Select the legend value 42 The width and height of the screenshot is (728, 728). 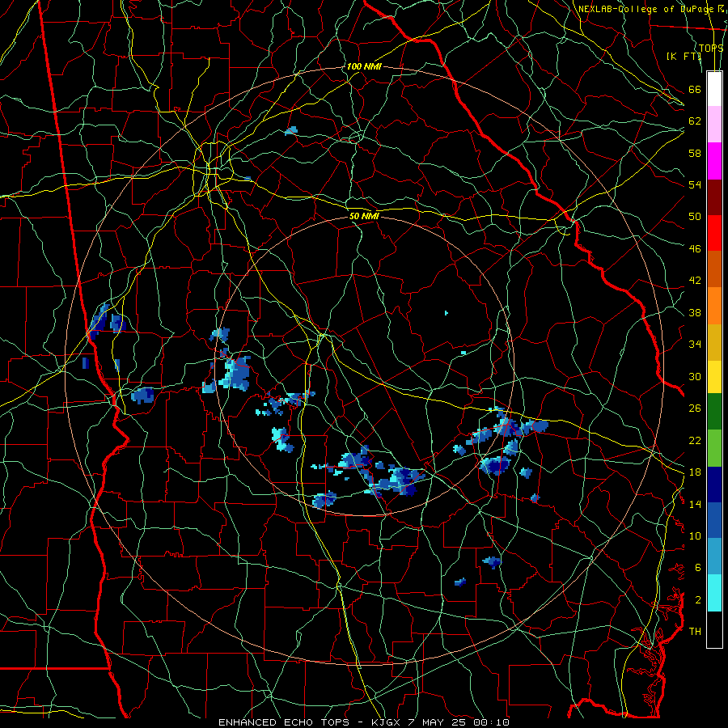[x=695, y=281]
